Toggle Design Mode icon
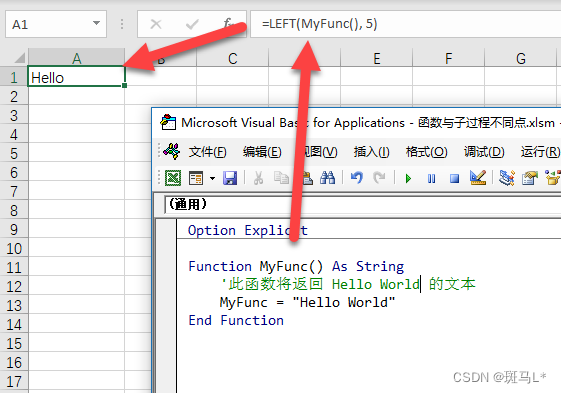Screen dimensions: 561x393 (x=478, y=177)
